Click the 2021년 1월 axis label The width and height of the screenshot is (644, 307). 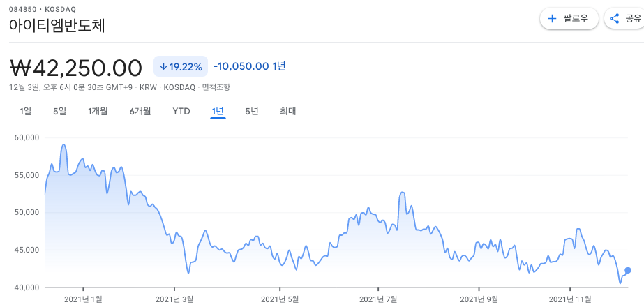83,299
